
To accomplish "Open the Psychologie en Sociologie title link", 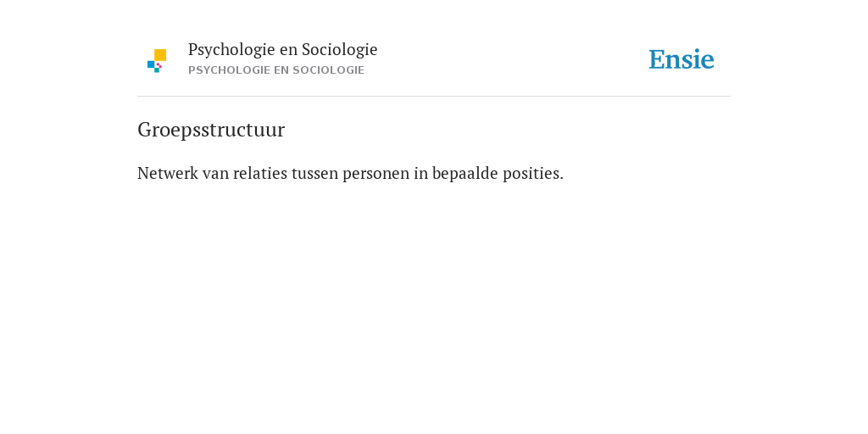I will pos(282,50).
